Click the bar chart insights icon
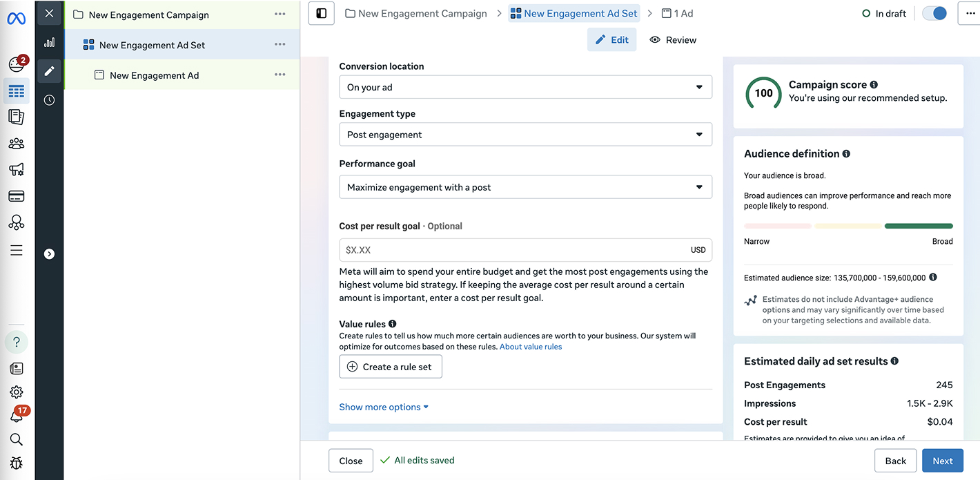The width and height of the screenshot is (980, 480). click(x=49, y=42)
